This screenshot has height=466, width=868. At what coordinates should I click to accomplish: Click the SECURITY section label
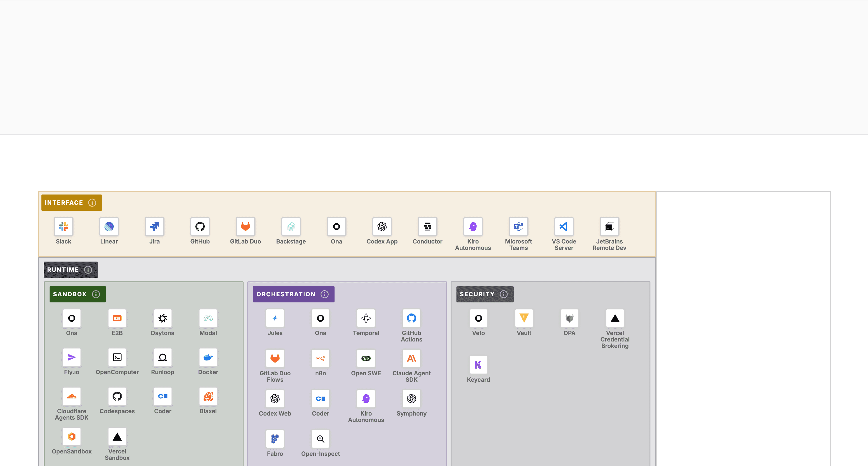point(477,294)
